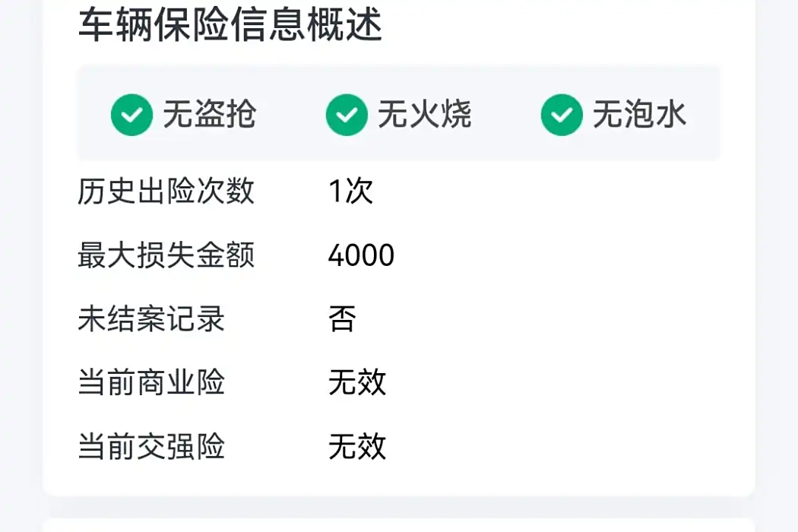Select 无效 status next to 当前商业险

point(357,382)
